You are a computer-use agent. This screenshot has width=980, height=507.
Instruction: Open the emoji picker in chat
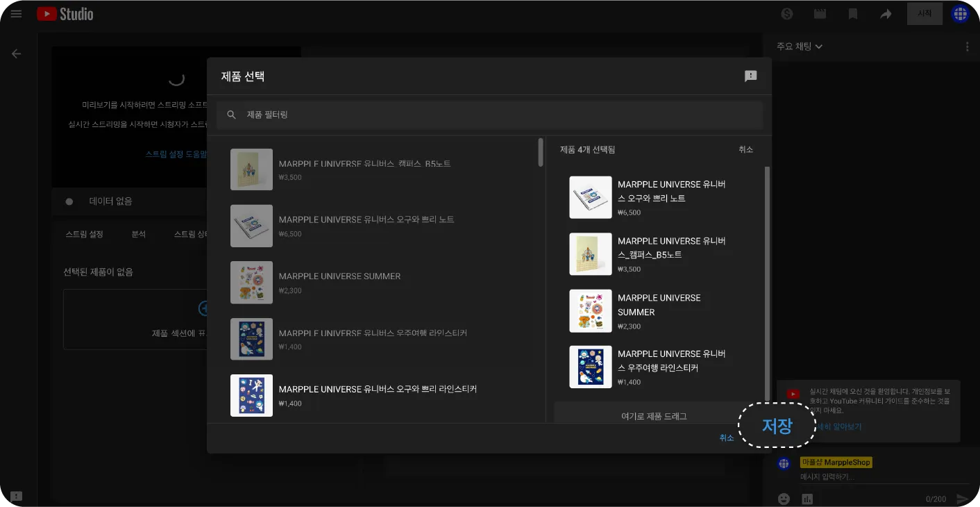pos(784,499)
